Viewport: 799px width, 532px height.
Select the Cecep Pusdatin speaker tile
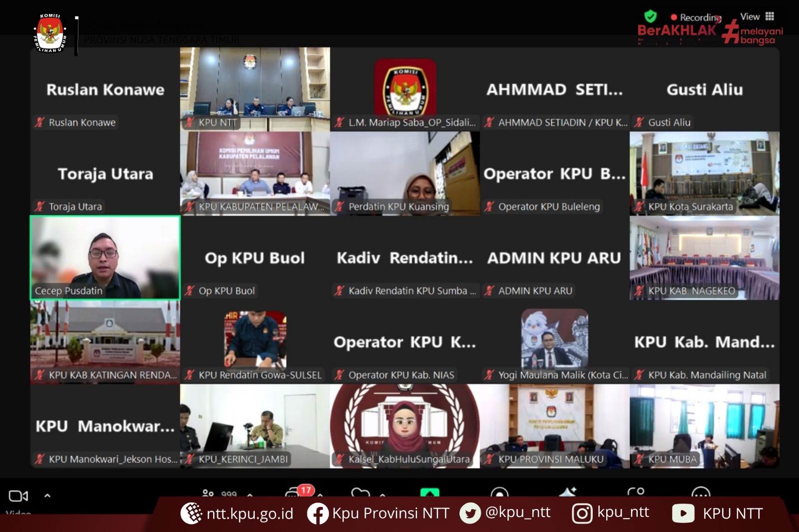(x=105, y=258)
